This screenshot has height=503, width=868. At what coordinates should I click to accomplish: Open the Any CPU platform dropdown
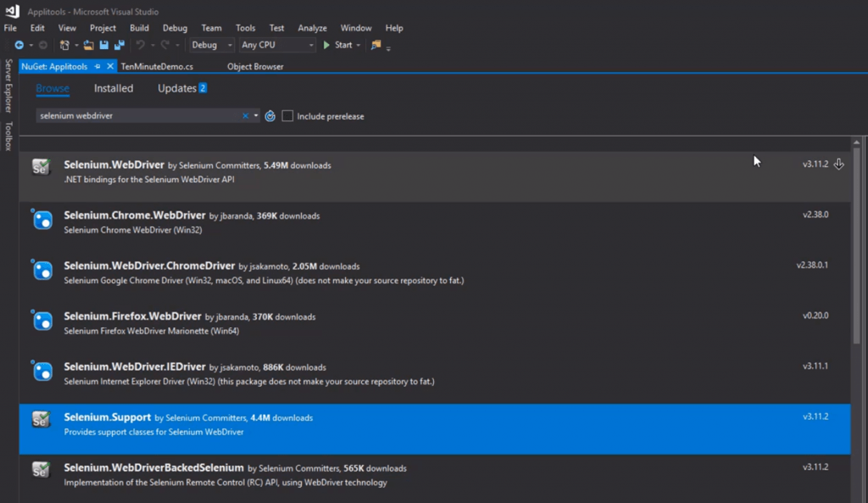click(x=277, y=45)
